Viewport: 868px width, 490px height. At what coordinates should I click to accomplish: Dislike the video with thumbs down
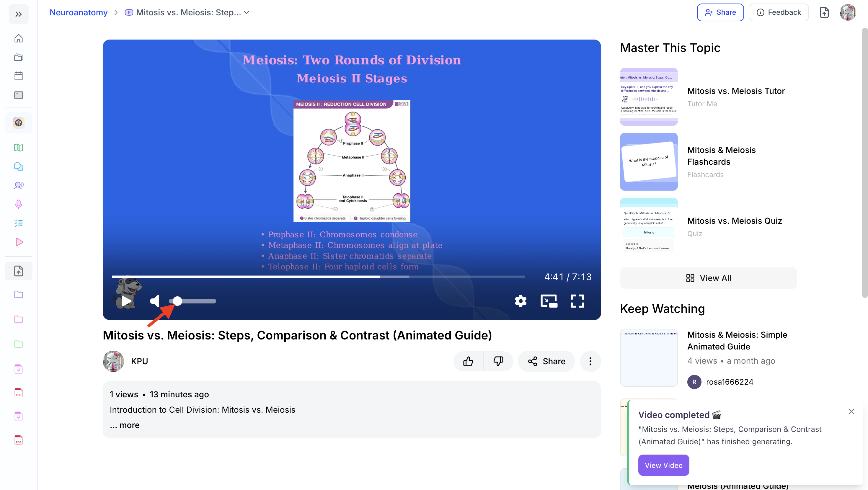click(x=498, y=361)
